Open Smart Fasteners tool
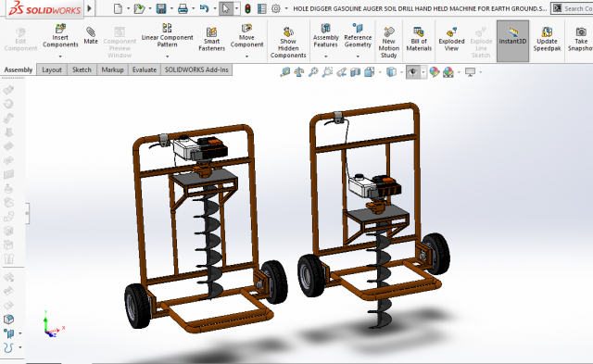The image size is (593, 364). click(212, 39)
